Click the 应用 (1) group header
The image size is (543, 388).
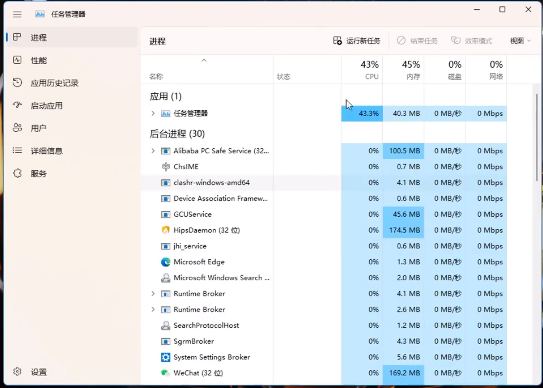[x=166, y=96]
